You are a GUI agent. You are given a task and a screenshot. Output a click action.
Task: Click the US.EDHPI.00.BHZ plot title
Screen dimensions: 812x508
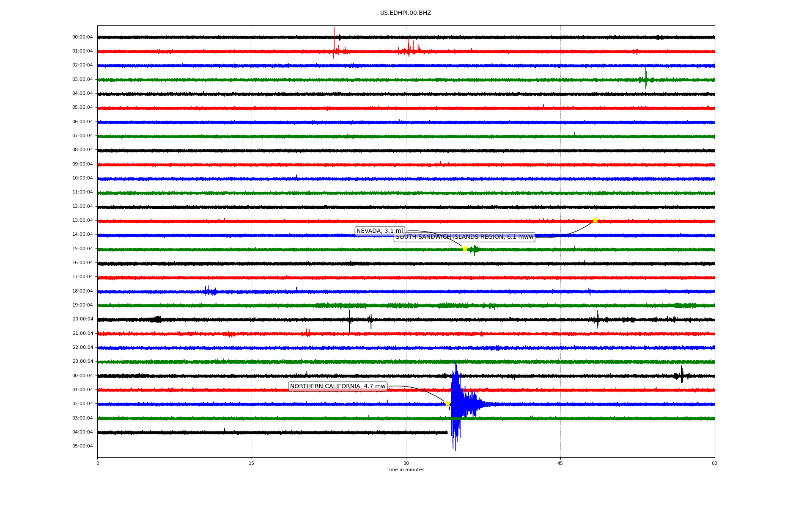(x=406, y=13)
